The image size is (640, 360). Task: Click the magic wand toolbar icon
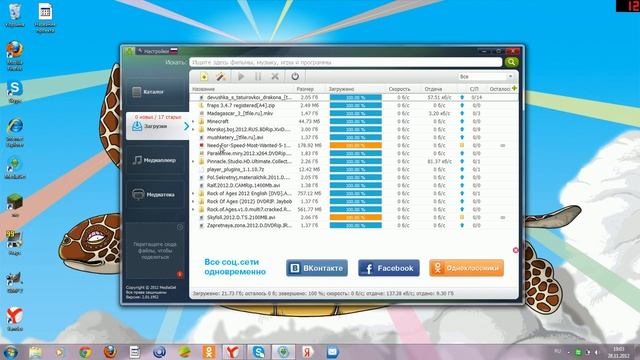221,76
